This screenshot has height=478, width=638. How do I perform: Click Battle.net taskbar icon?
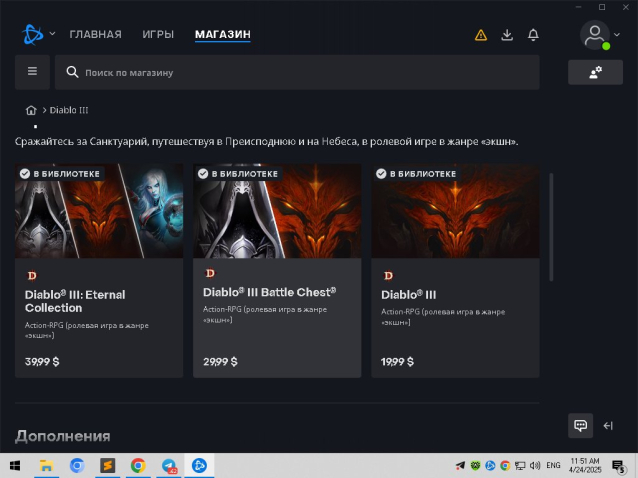(x=199, y=465)
